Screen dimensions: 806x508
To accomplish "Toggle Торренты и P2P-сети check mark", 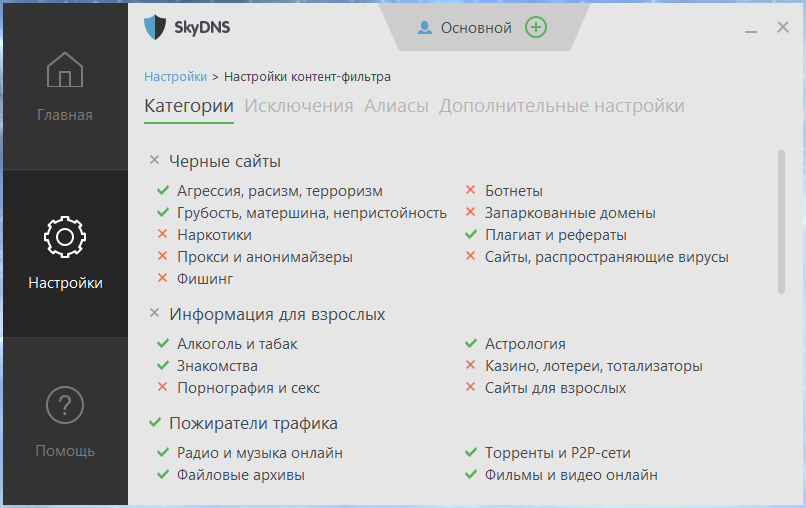I will tap(471, 452).
